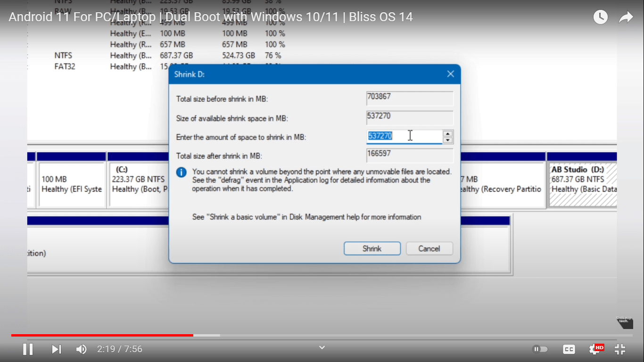
Task: Cancel the shrink operation
Action: [x=429, y=248]
